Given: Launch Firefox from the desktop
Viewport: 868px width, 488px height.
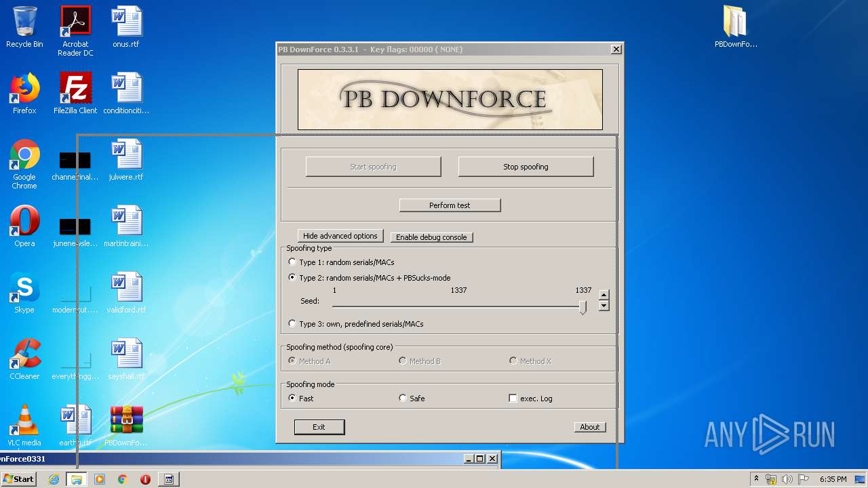Looking at the screenshot, I should pos(24,94).
